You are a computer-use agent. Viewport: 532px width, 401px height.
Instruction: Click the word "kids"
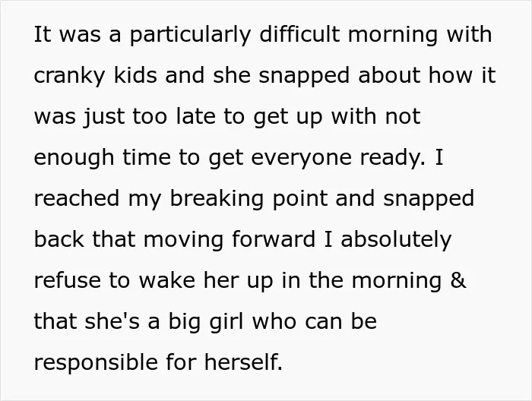pyautogui.click(x=135, y=74)
